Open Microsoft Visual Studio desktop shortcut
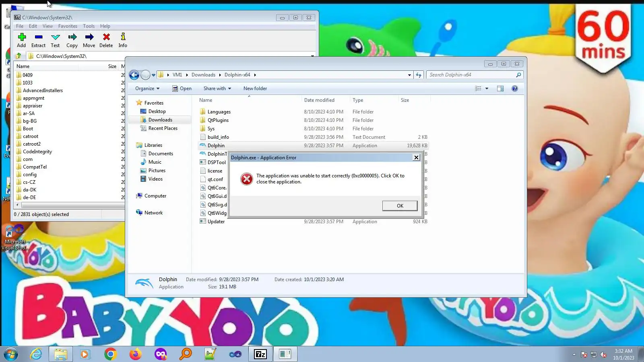 [14, 238]
